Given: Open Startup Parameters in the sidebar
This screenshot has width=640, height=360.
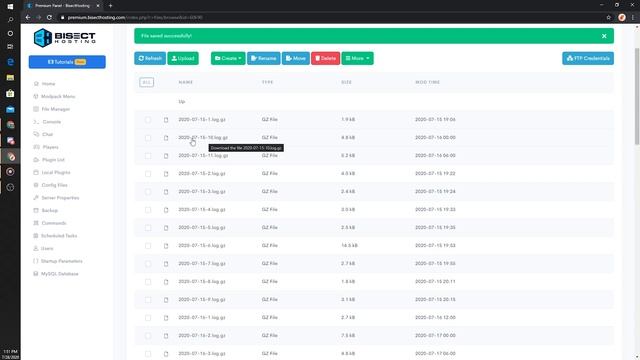Looking at the screenshot, I should [58, 261].
